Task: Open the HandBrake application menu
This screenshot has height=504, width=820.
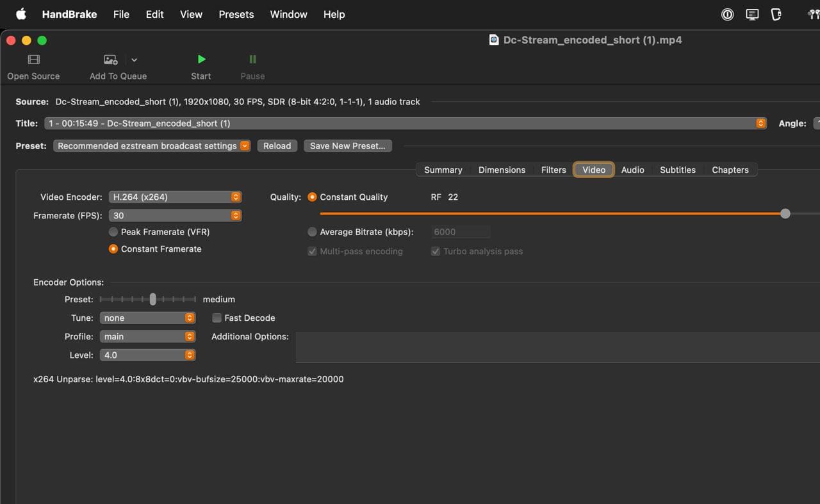Action: pos(69,14)
